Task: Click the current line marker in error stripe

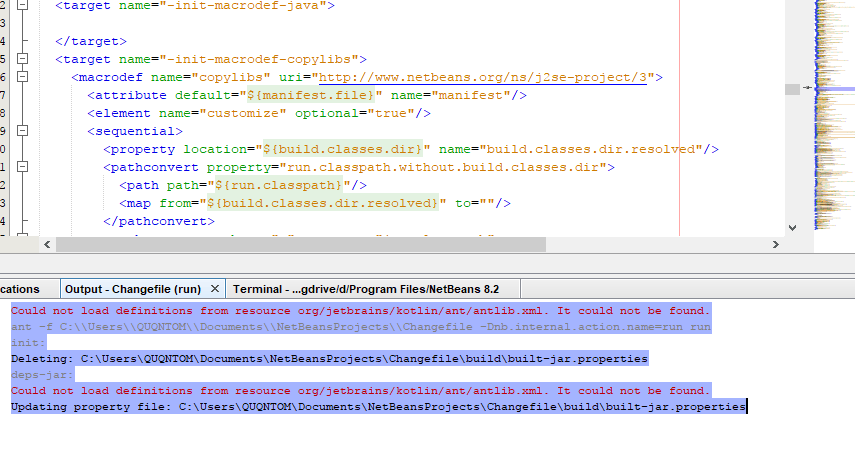Action: (x=808, y=87)
